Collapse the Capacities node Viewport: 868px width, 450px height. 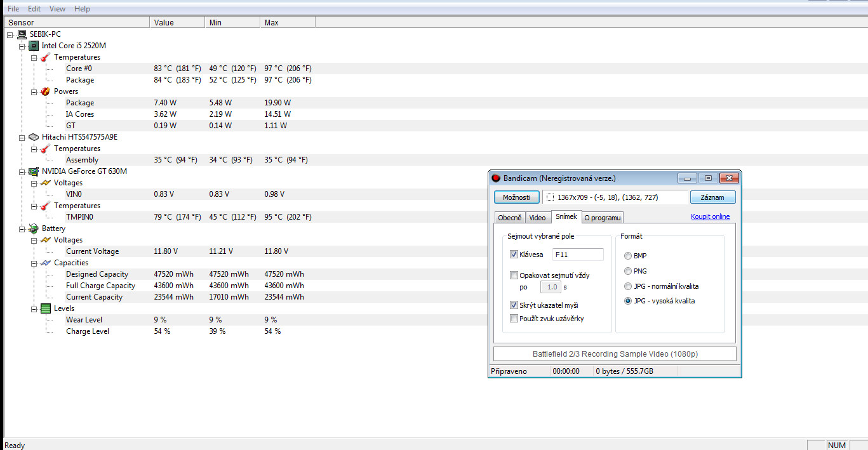pos(34,263)
